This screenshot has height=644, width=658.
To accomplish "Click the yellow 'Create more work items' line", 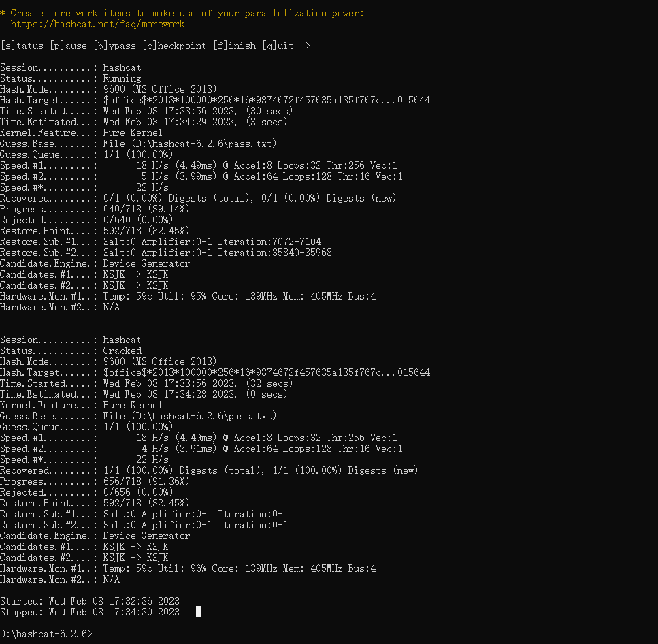I will point(182,14).
